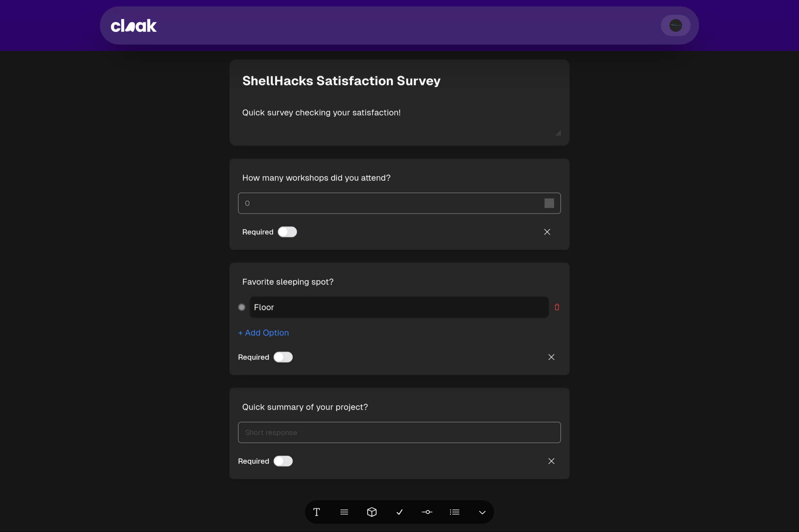This screenshot has height=532, width=799.
Task: Add a paragraph question (three-lines icon)
Action: coord(344,512)
